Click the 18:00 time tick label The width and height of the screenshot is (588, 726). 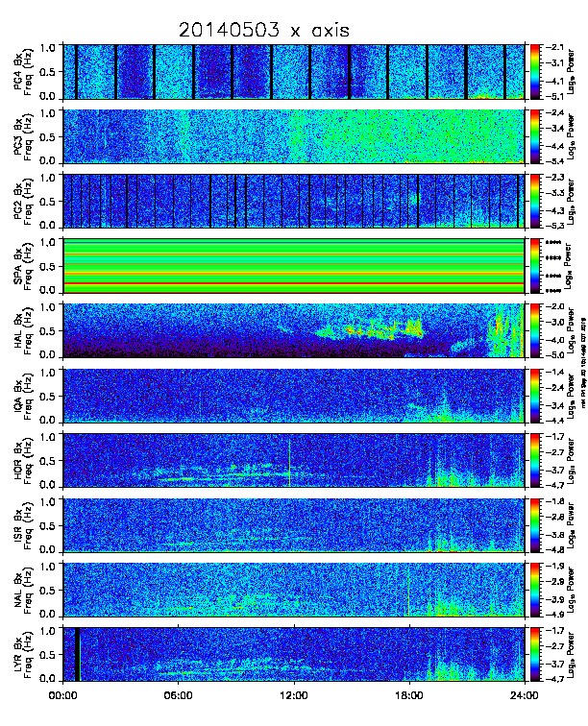(x=409, y=695)
